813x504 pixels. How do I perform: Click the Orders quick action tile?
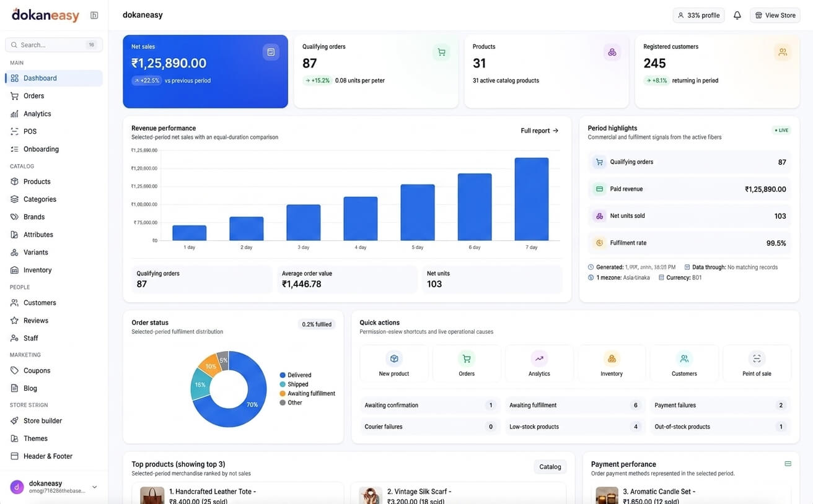tap(467, 363)
